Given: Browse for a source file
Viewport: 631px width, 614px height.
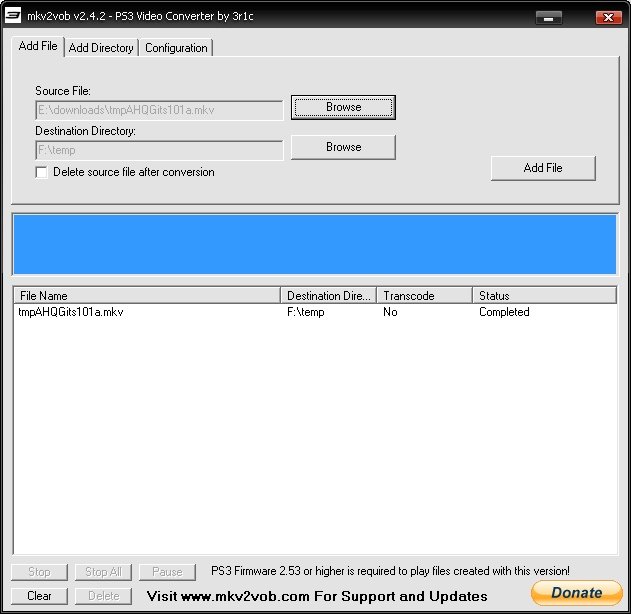Looking at the screenshot, I should [x=343, y=107].
